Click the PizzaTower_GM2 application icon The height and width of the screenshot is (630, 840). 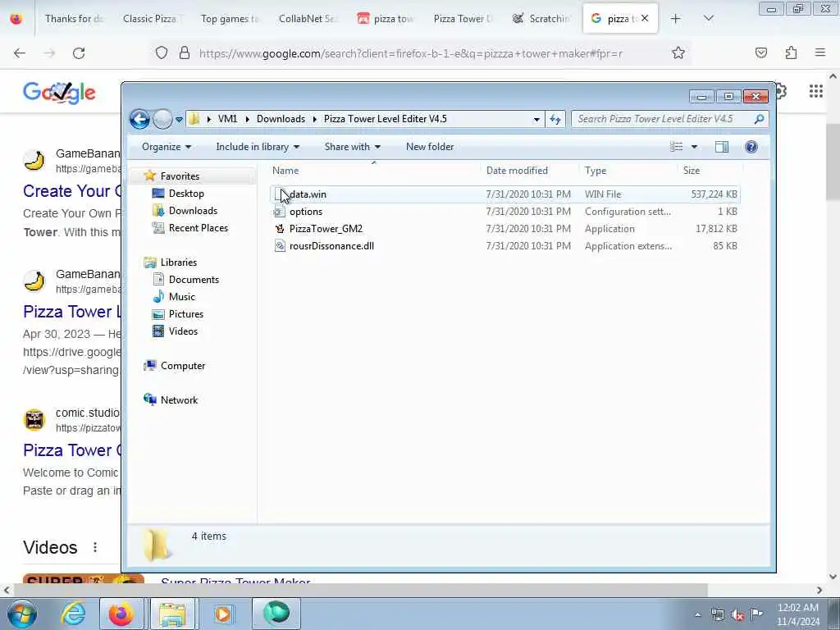pyautogui.click(x=280, y=229)
